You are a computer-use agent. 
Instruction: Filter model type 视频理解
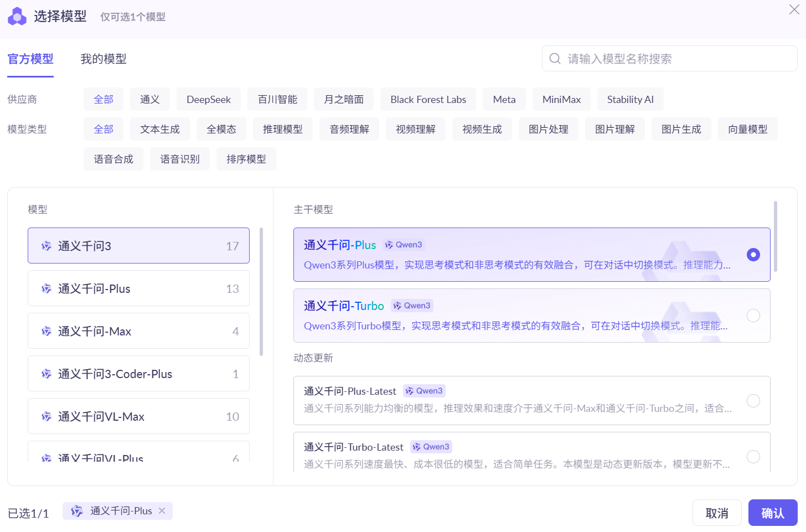tap(416, 129)
